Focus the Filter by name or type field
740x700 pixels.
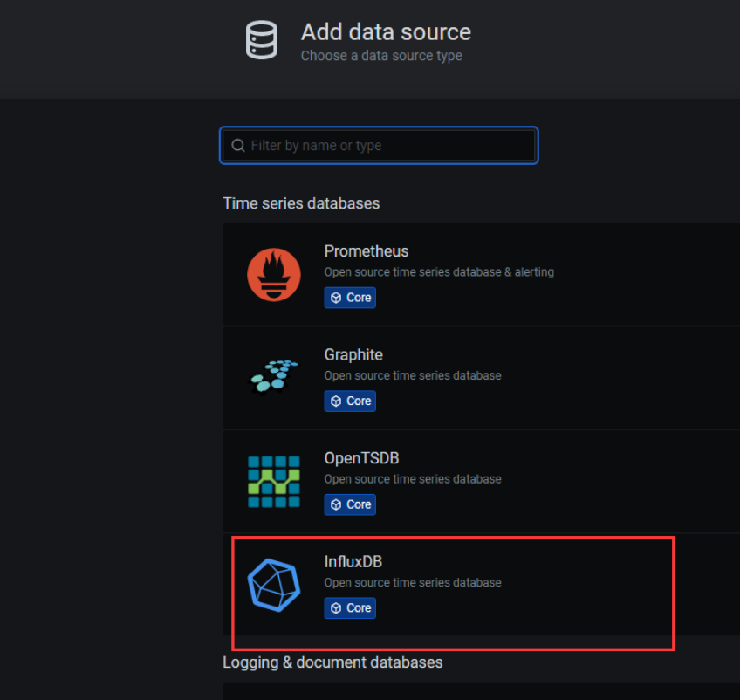tap(379, 146)
